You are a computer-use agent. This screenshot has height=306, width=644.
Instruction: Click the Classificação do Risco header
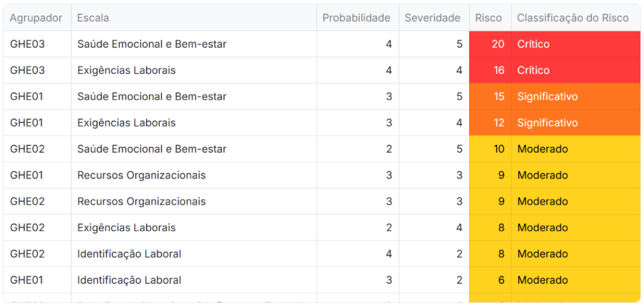click(572, 18)
